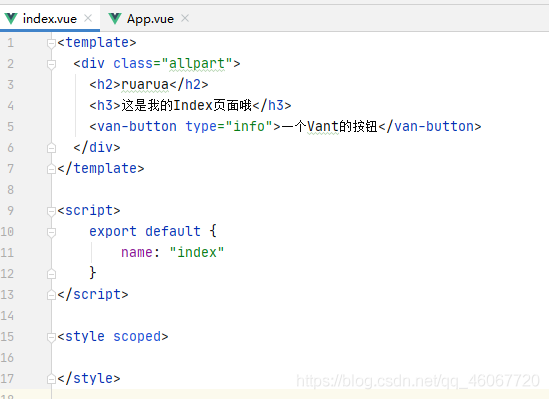Image resolution: width=549 pixels, height=399 pixels.
Task: Click the closing template fold marker
Action: click(51, 169)
